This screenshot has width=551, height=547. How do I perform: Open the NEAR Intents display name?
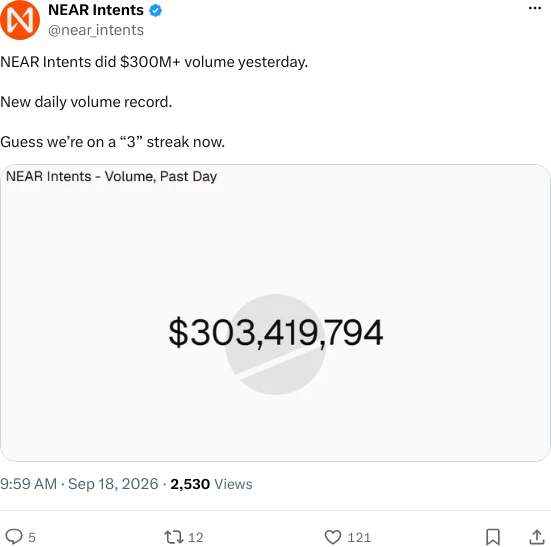(x=96, y=10)
